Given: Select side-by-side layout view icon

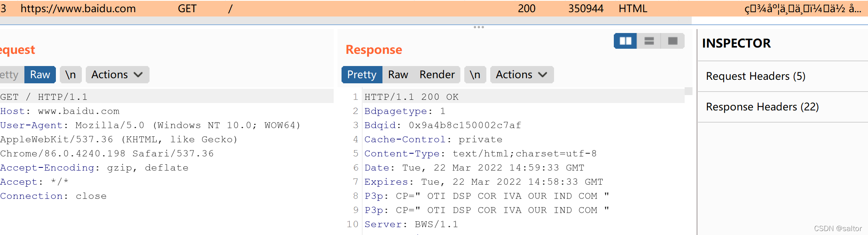Looking at the screenshot, I should point(626,41).
